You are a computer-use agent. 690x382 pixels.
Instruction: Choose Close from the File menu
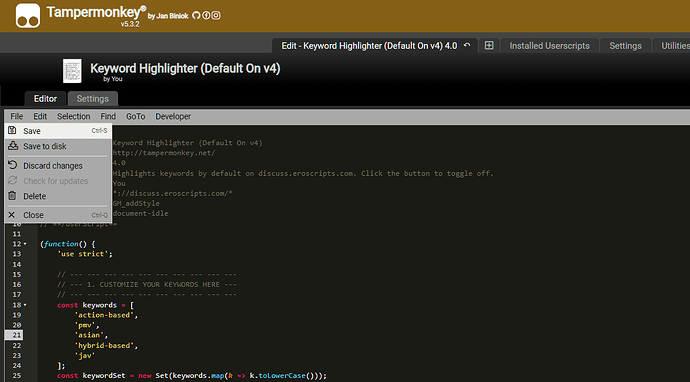click(58, 215)
